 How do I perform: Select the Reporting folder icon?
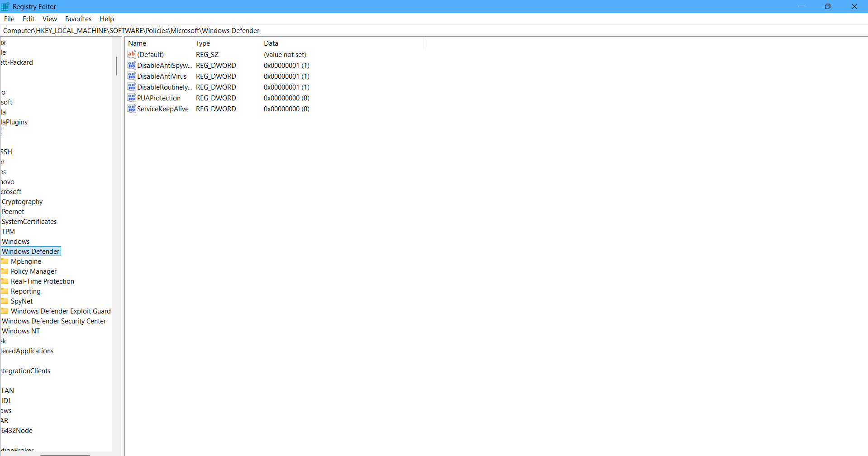point(5,291)
